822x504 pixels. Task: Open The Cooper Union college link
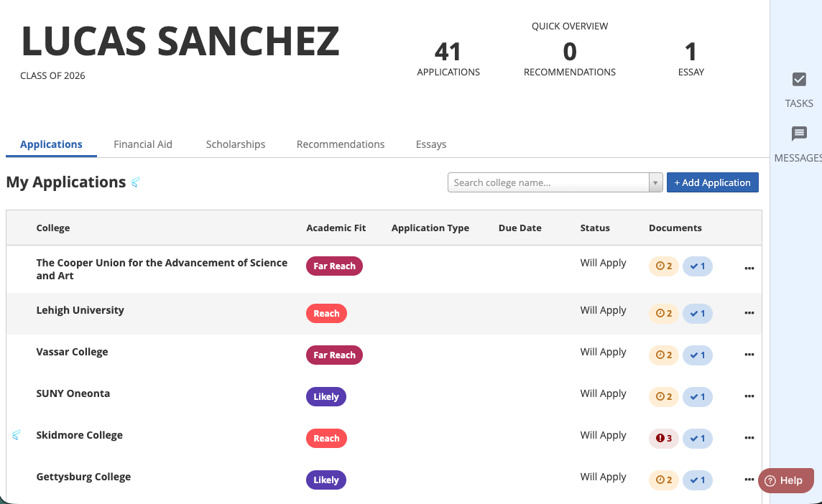[162, 269]
